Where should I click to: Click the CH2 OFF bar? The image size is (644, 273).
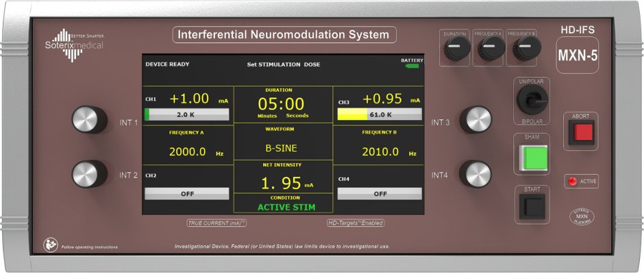186,193
